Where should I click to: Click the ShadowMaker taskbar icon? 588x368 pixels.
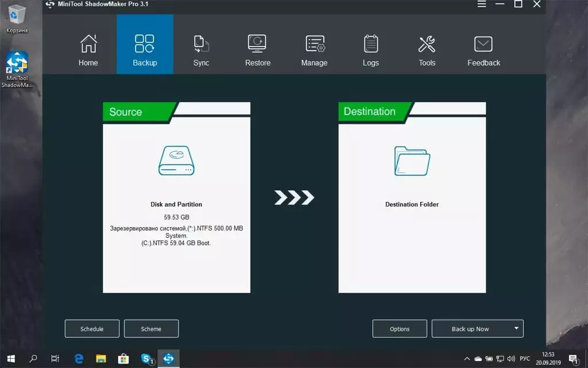point(168,359)
